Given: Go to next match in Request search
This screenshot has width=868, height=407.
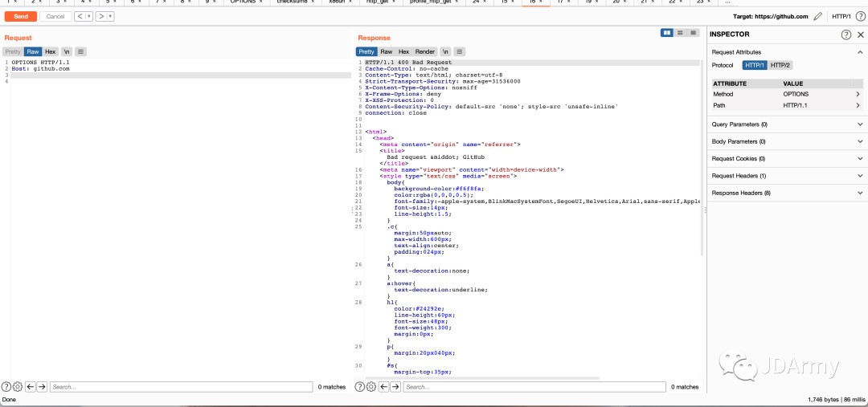Looking at the screenshot, I should [42, 387].
